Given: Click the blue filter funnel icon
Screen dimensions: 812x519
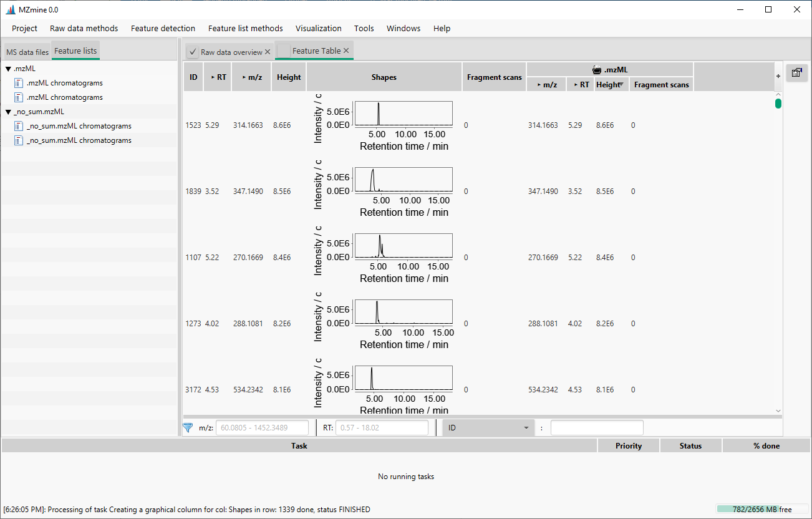Looking at the screenshot, I should tap(188, 427).
